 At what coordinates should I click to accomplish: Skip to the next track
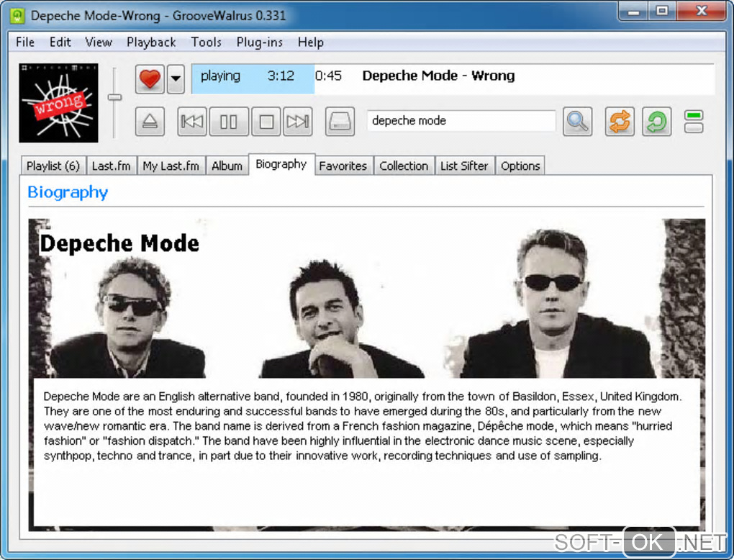(298, 122)
